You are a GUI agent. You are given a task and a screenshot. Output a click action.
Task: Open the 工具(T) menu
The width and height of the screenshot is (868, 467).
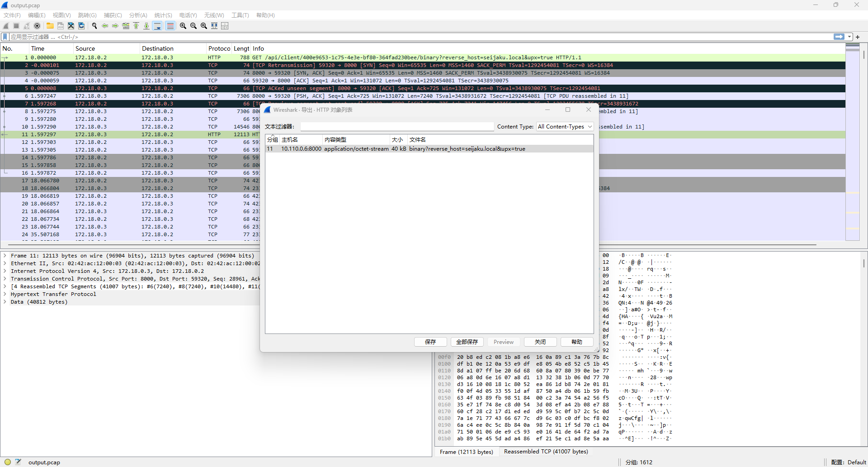click(240, 15)
